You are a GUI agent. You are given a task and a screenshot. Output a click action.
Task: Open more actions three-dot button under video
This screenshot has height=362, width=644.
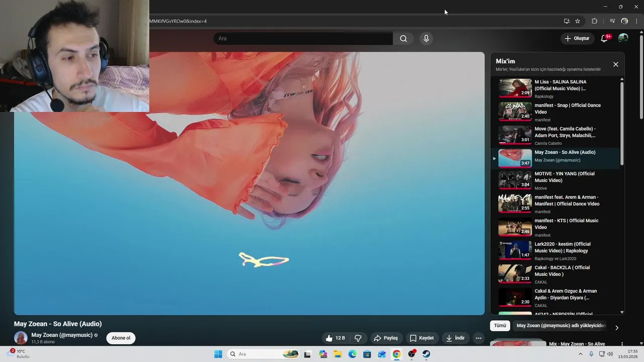pyautogui.click(x=478, y=338)
